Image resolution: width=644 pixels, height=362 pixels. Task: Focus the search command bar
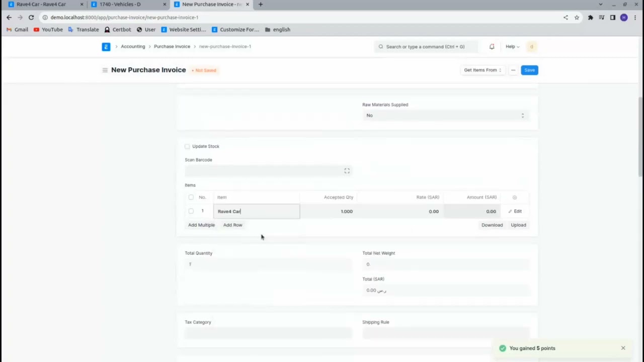pyautogui.click(x=426, y=47)
